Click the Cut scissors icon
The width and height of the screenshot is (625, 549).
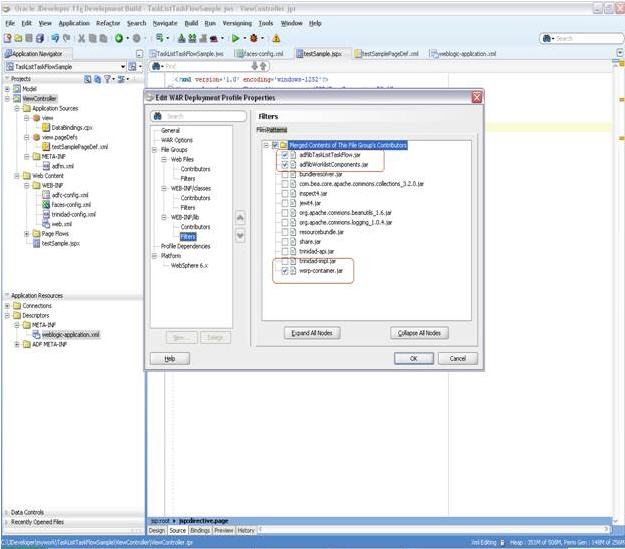coord(81,38)
